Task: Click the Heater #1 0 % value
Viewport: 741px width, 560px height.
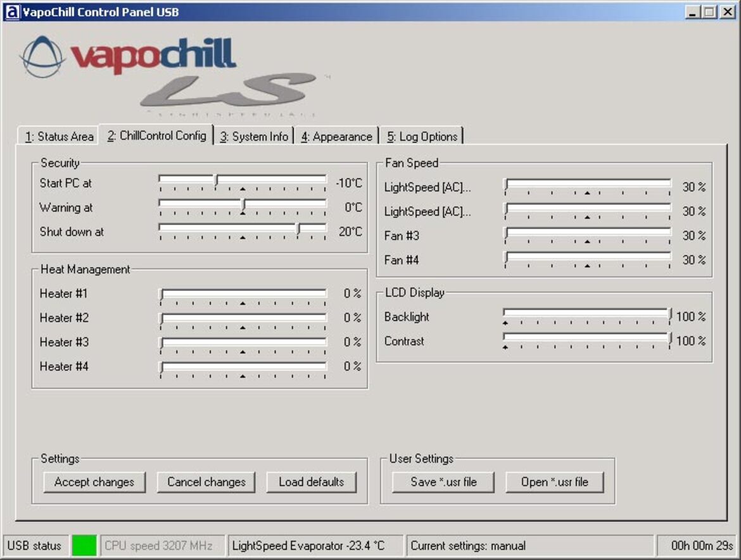Action: pyautogui.click(x=353, y=293)
